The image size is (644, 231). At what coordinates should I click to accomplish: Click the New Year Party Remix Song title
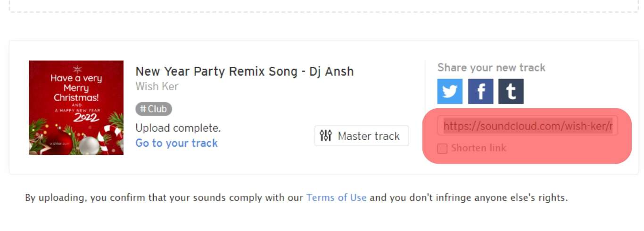click(244, 72)
